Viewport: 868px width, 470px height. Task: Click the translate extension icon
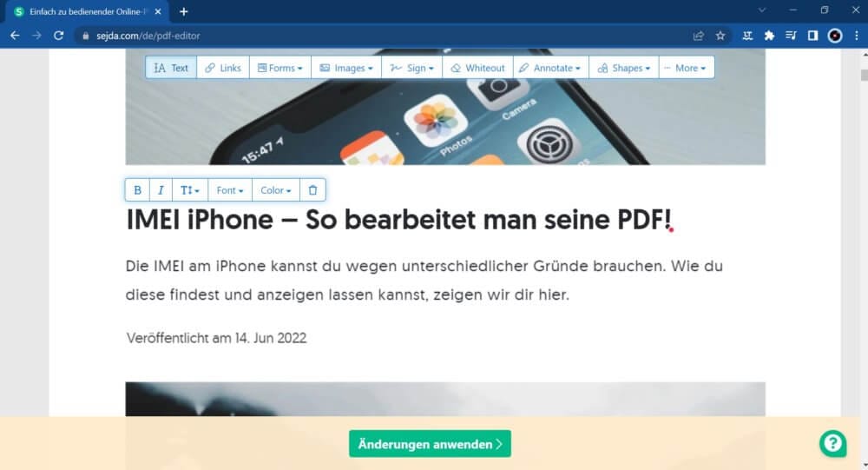(747, 36)
